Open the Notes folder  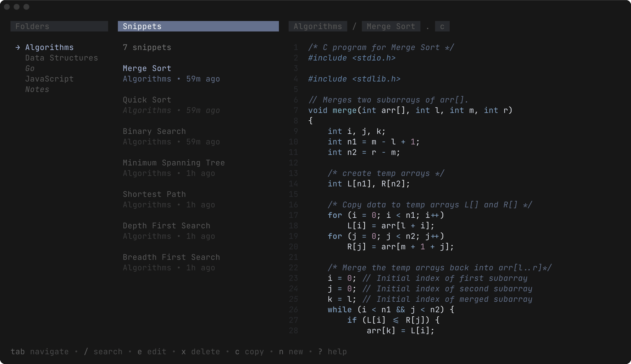tap(37, 90)
